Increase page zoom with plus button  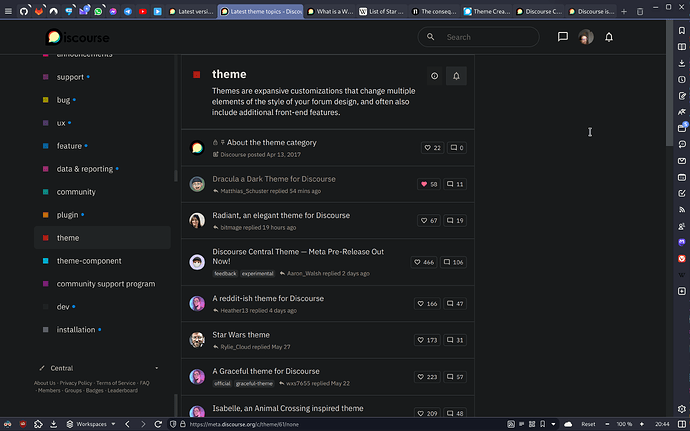(642, 424)
